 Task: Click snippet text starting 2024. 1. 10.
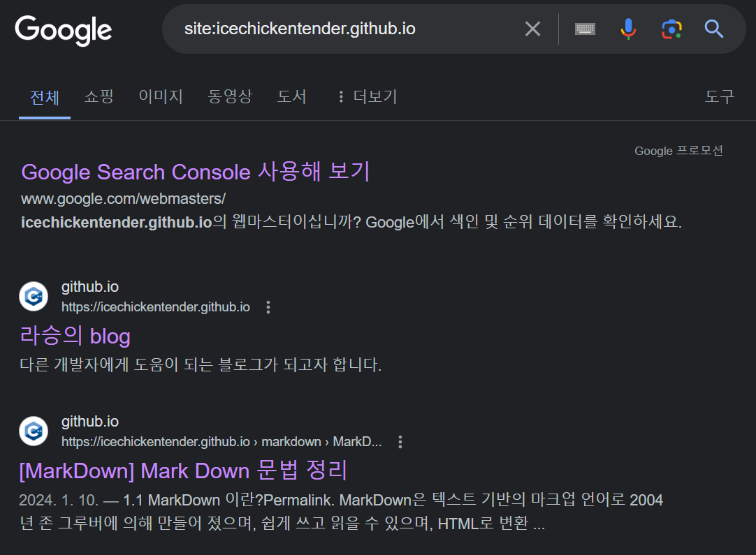tap(341, 511)
